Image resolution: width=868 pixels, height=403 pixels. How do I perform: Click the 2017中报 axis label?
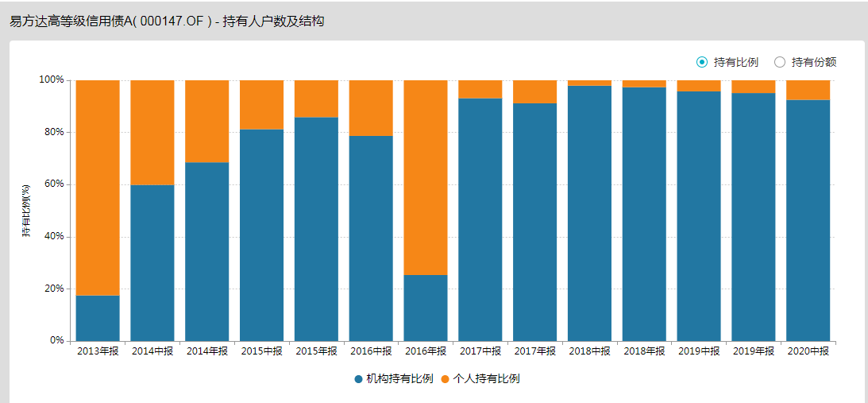pos(480,351)
